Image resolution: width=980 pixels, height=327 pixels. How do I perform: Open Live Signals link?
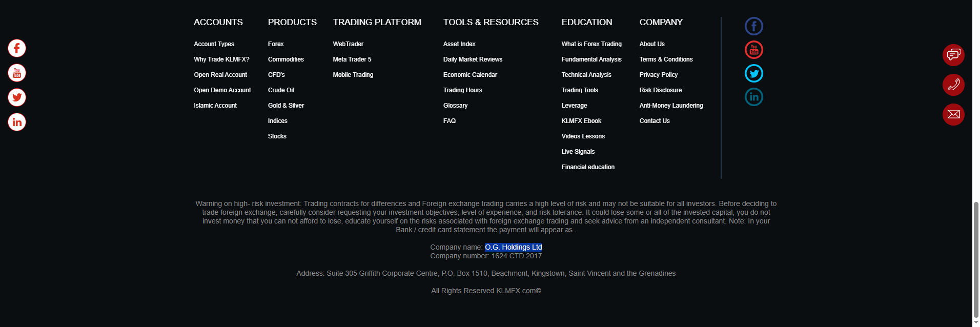pyautogui.click(x=578, y=152)
